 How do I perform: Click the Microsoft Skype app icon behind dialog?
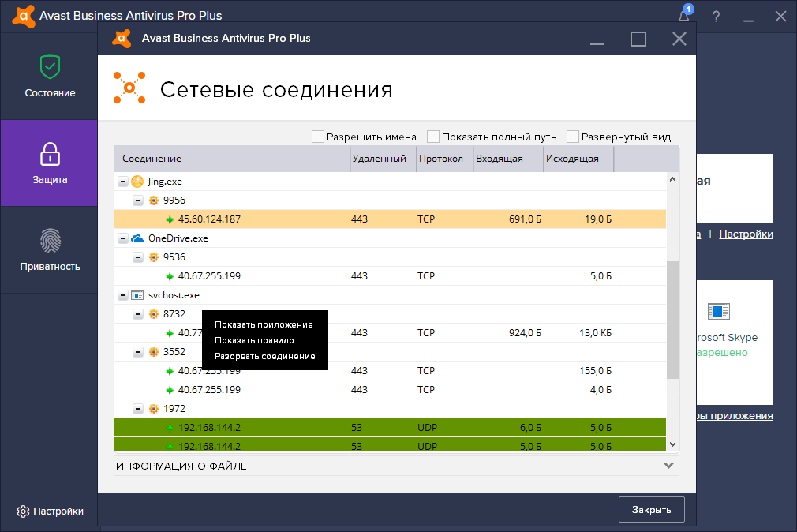(x=719, y=311)
